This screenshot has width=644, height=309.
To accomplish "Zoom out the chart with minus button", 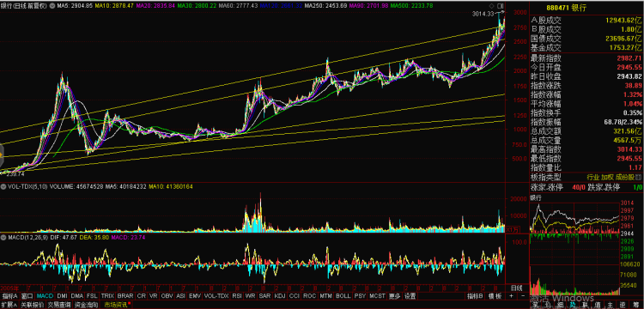I will pyautogui.click(x=522, y=295).
